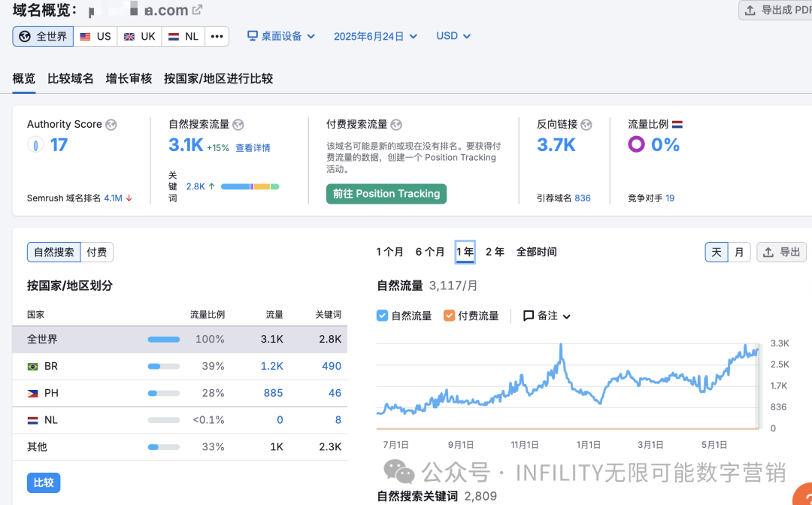The image size is (812, 505).
Task: Click the Netherlands flag beside 流量比例
Action: coord(677,124)
